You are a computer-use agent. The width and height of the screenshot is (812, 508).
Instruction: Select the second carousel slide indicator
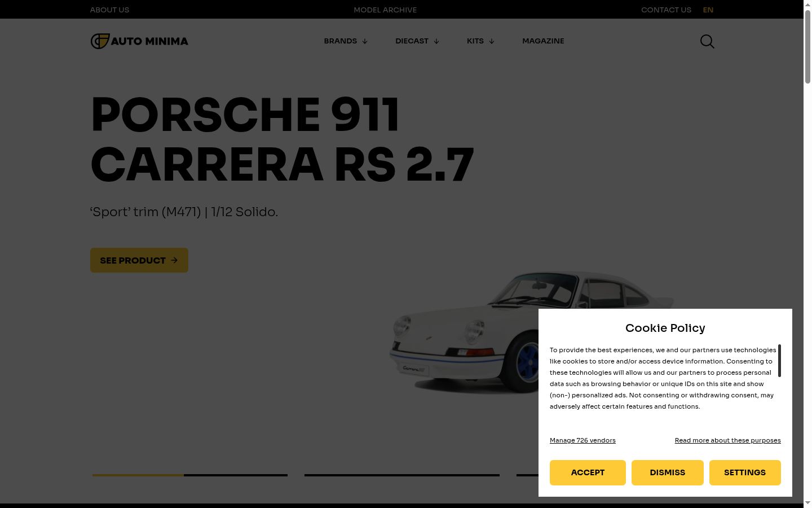point(402,475)
